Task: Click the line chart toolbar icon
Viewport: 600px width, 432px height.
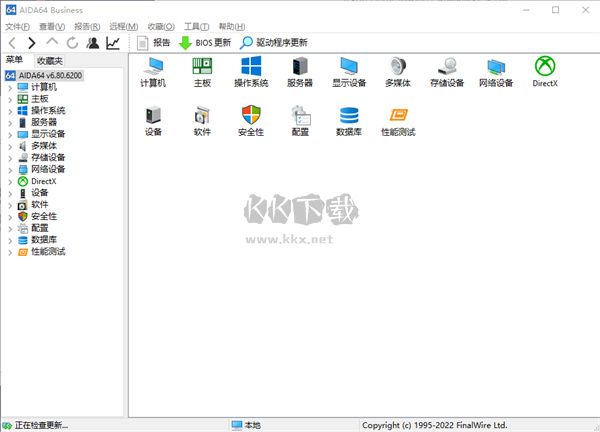Action: pos(113,43)
